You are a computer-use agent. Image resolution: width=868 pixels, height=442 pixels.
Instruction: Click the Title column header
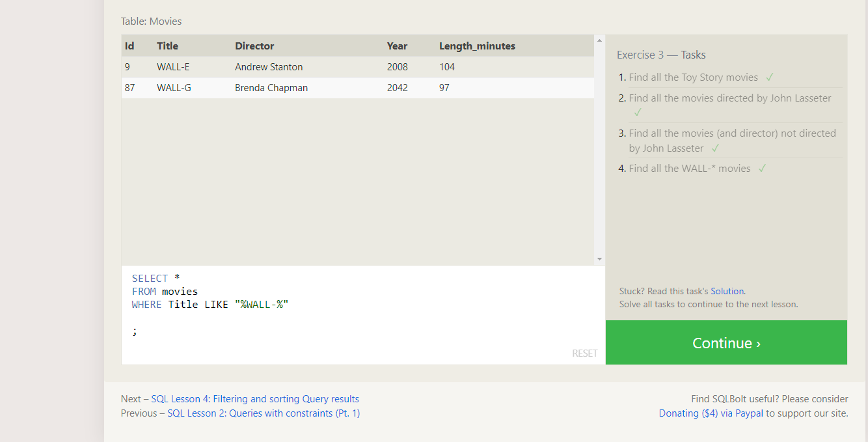167,46
